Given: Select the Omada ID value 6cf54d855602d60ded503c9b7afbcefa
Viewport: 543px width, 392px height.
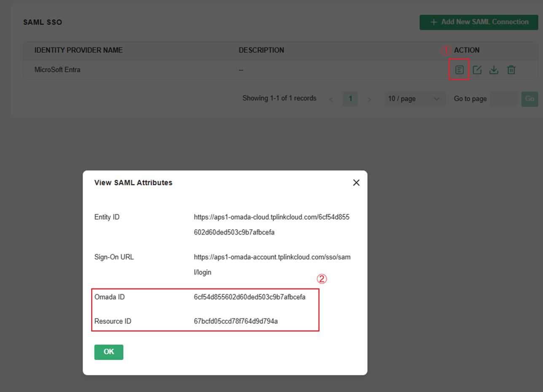Looking at the screenshot, I should click(250, 297).
